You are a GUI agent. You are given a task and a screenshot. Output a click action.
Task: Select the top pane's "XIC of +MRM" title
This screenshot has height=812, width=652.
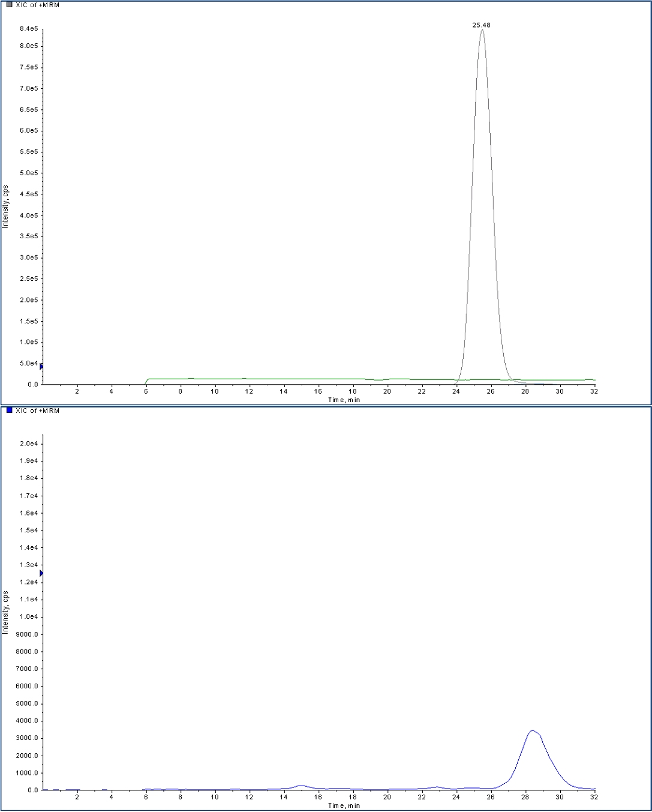coord(37,5)
